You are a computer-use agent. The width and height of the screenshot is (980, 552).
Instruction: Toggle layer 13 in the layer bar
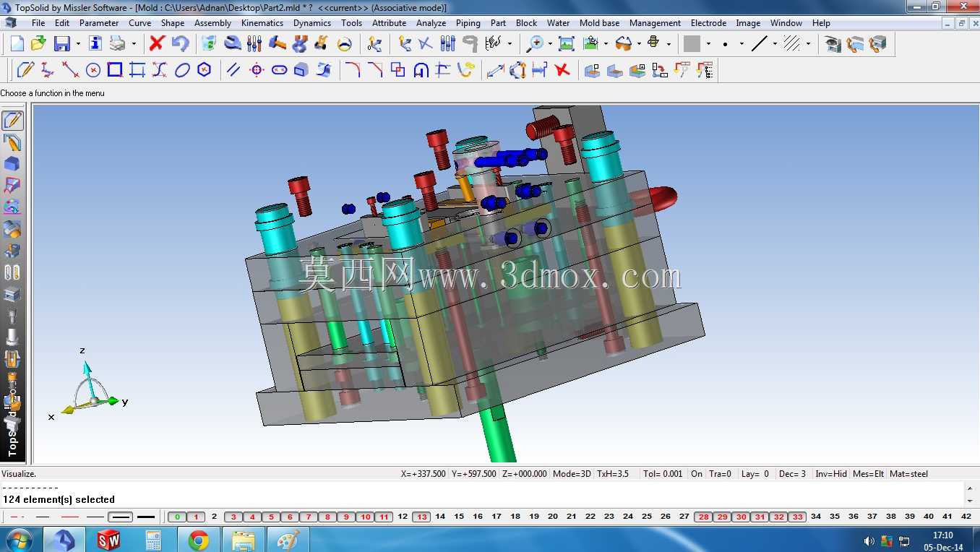(421, 517)
